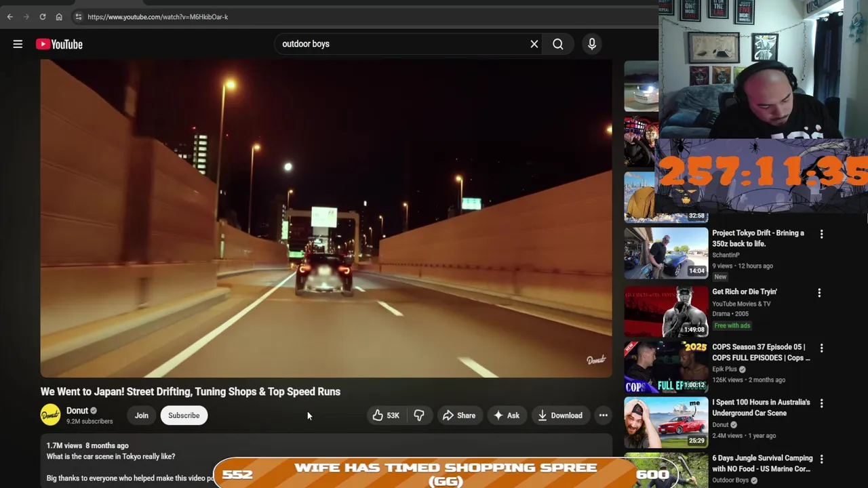Click the browser back arrow
The height and width of the screenshot is (488, 868).
9,17
